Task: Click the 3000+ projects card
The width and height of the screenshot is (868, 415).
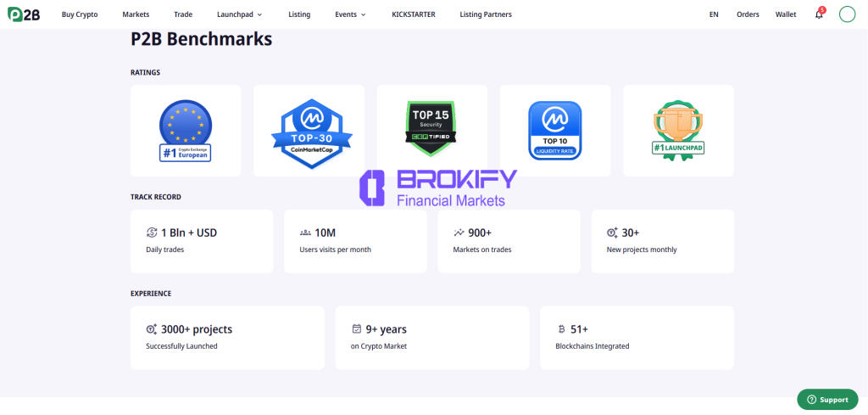Action: [227, 338]
